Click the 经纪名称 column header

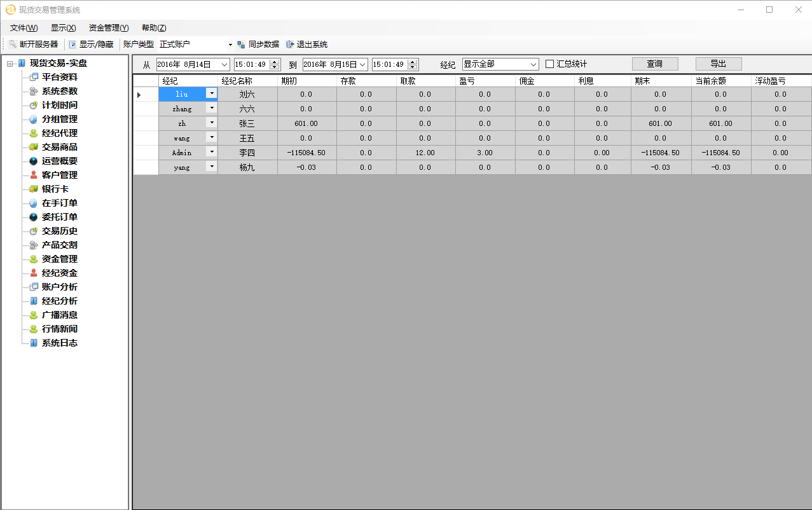pos(247,81)
